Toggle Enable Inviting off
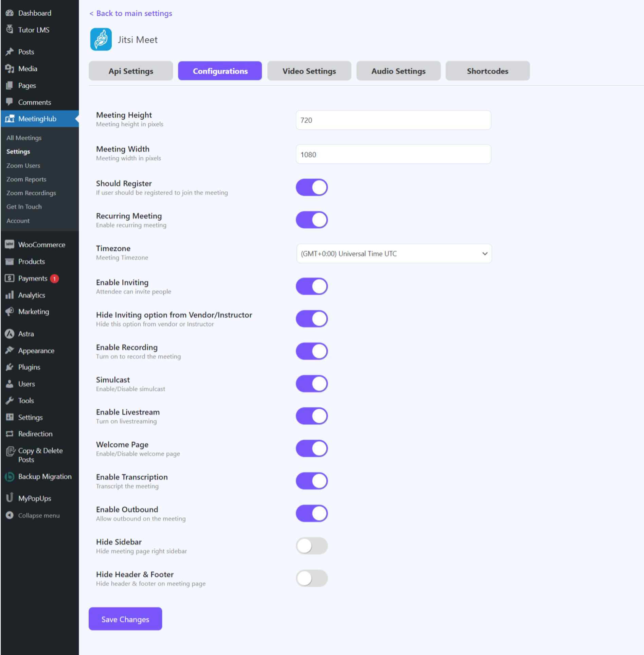Viewport: 644px width, 655px height. (x=312, y=286)
